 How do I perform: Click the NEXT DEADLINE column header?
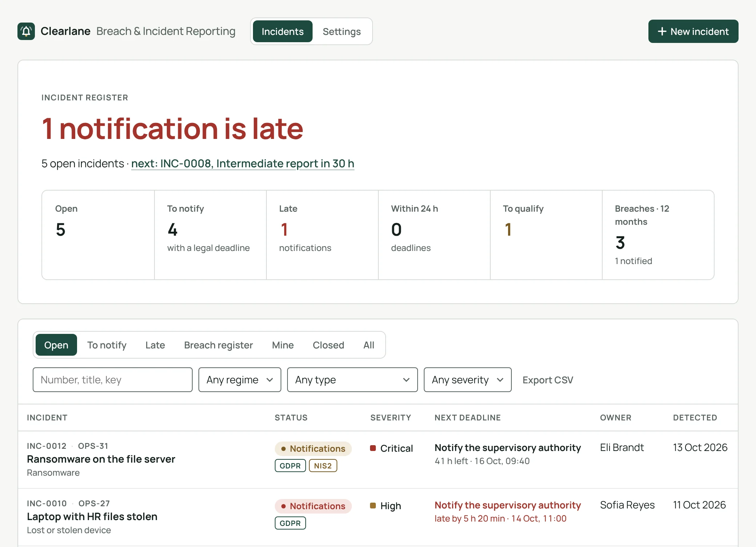tap(468, 418)
